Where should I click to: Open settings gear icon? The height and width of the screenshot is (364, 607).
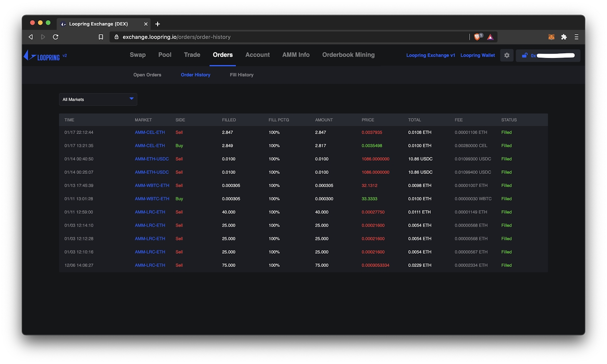click(x=507, y=55)
